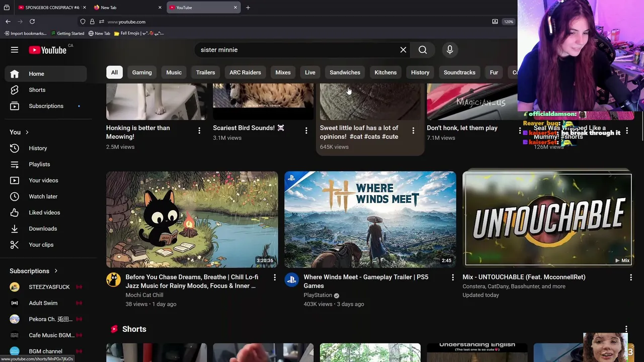Open the PlayStation channel avatar
This screenshot has height=362, width=644.
click(x=291, y=280)
